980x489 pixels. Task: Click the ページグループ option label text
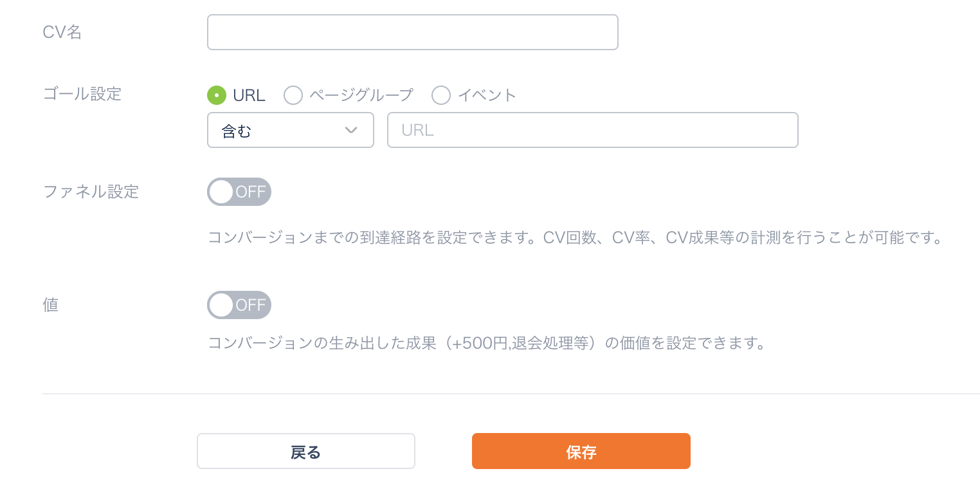click(361, 95)
